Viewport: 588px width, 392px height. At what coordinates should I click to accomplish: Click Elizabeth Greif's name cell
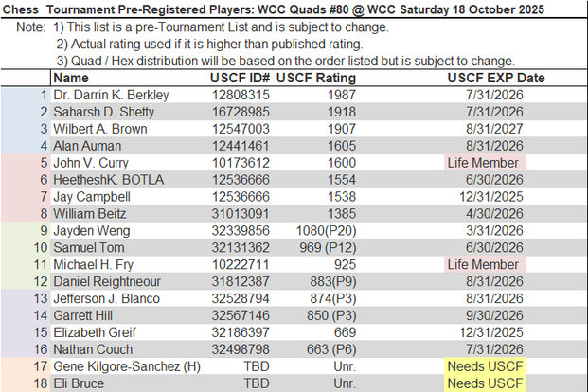tap(98, 333)
